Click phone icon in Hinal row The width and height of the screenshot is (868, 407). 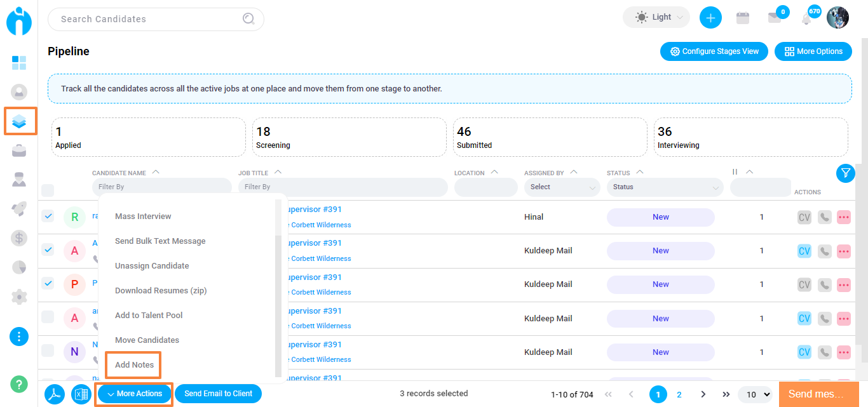(x=824, y=217)
